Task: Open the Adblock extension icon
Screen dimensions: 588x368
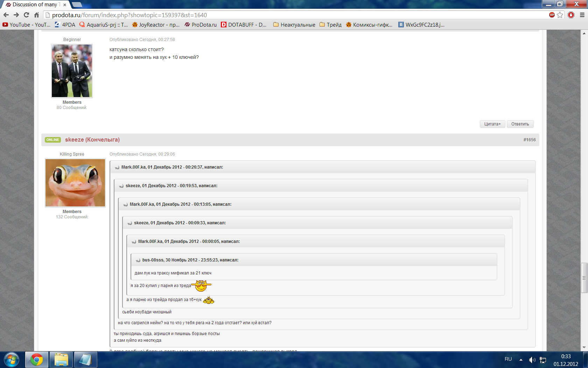Action: [552, 15]
